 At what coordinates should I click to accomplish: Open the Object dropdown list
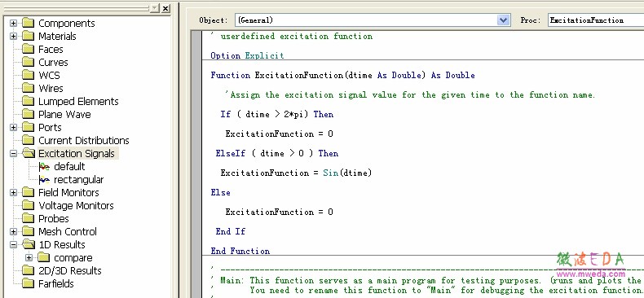click(x=504, y=20)
